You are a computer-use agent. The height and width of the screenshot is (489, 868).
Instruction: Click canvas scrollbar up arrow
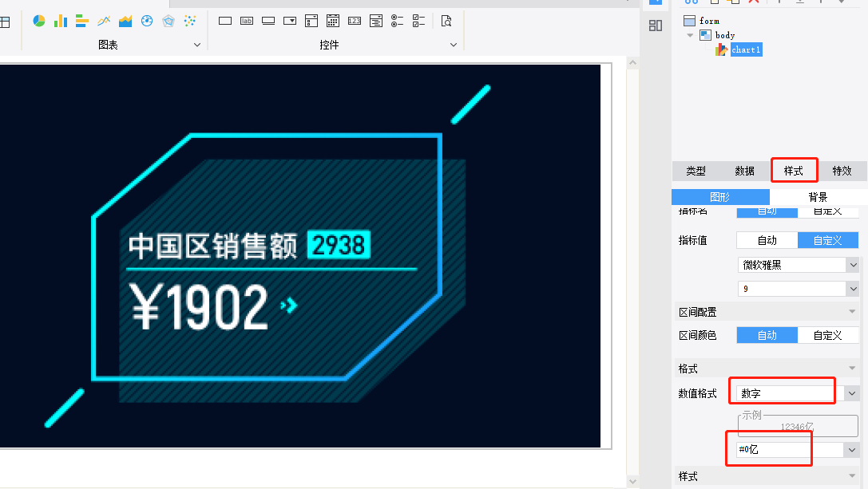click(632, 62)
